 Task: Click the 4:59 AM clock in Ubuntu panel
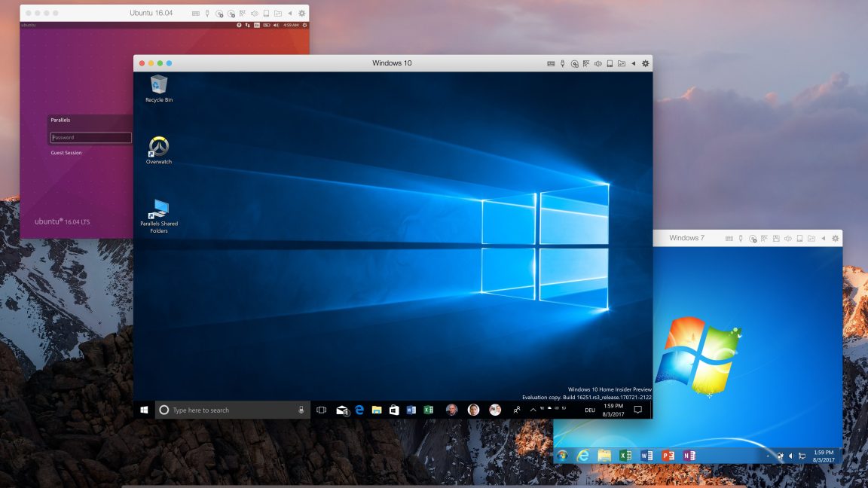[x=291, y=25]
